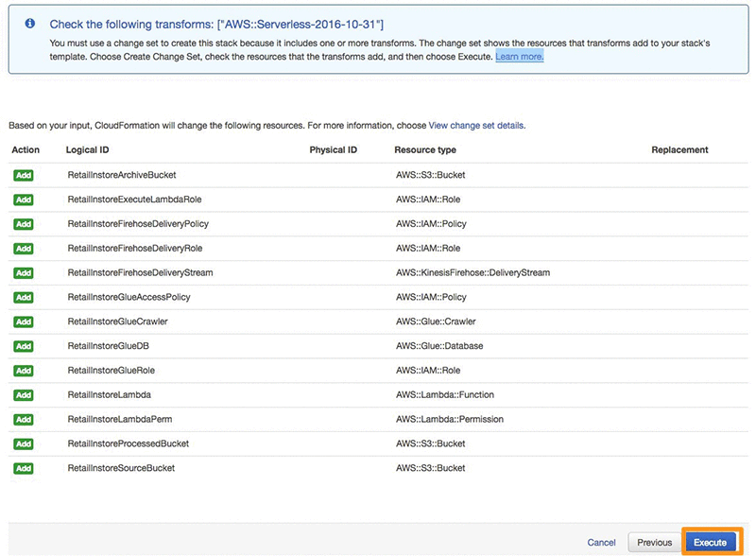Screen dimensions: 756x556
Task: Click the blue info icon in banner
Action: (x=30, y=23)
